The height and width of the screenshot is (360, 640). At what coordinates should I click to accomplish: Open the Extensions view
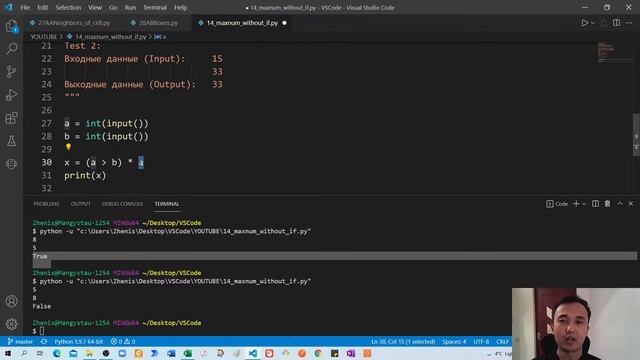[x=11, y=118]
